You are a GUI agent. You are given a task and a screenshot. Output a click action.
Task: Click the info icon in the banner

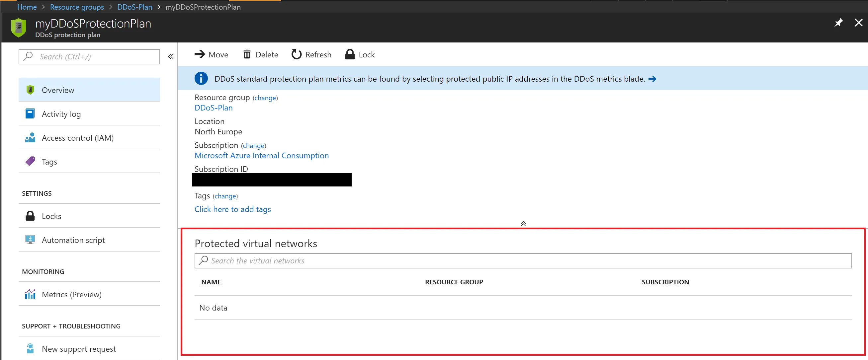(x=201, y=78)
